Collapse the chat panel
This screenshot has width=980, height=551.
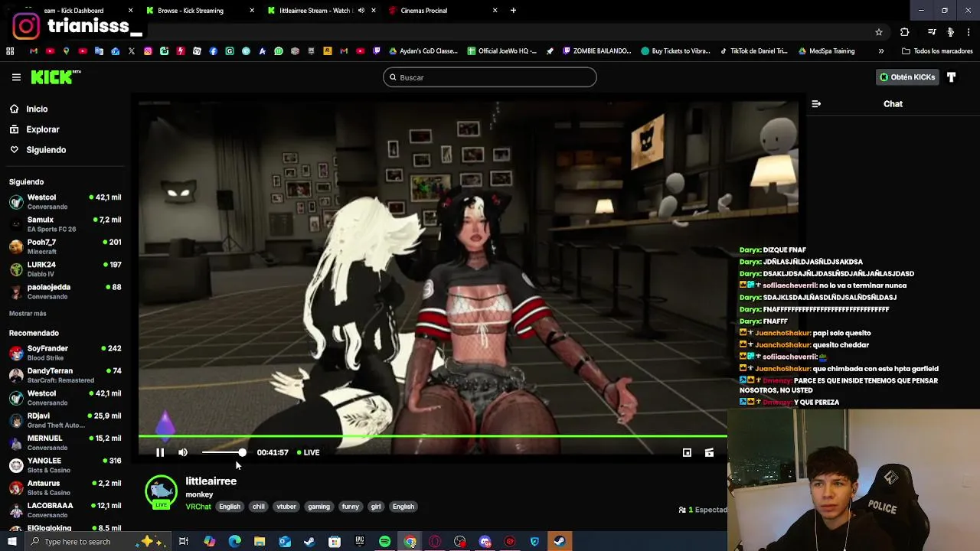click(816, 104)
